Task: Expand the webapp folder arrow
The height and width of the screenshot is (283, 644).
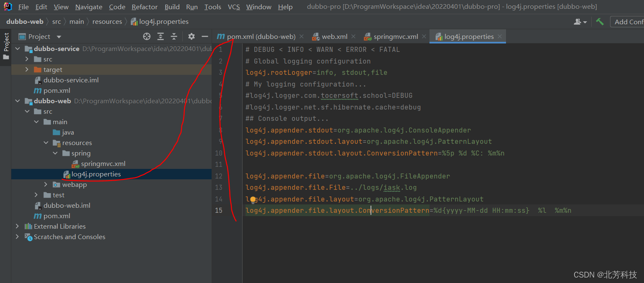Action: [46, 184]
